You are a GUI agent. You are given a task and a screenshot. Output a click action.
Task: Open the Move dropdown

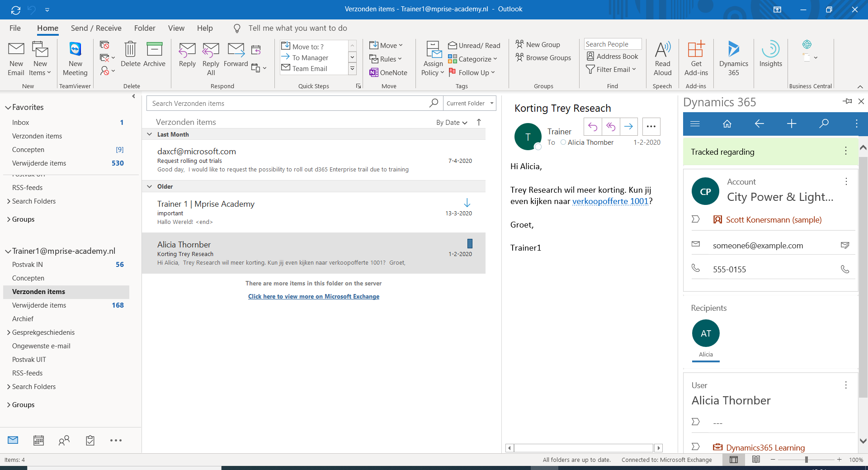pos(386,45)
